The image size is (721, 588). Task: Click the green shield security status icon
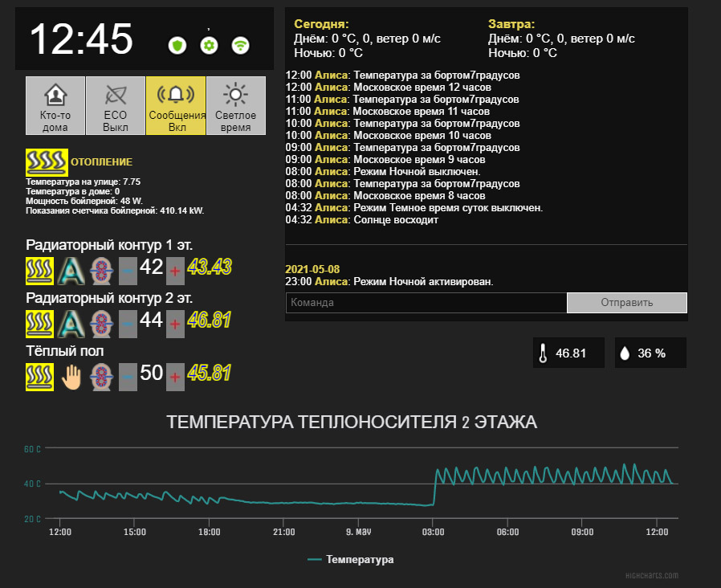click(x=177, y=46)
